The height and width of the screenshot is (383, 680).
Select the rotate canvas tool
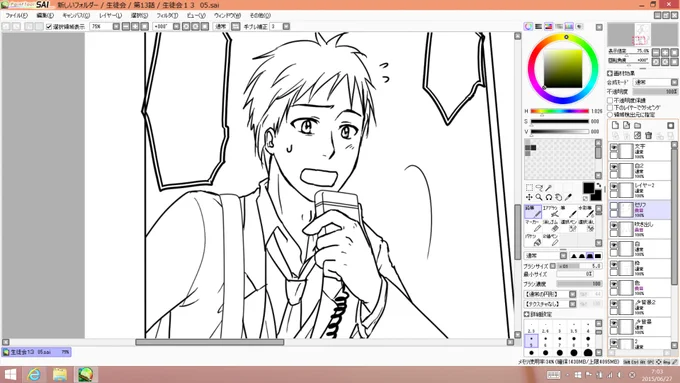click(x=549, y=197)
